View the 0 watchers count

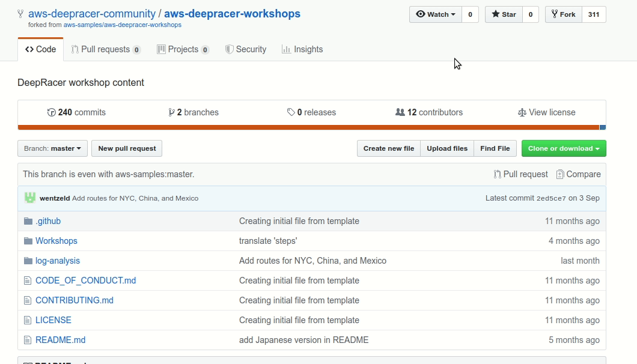[x=471, y=14]
